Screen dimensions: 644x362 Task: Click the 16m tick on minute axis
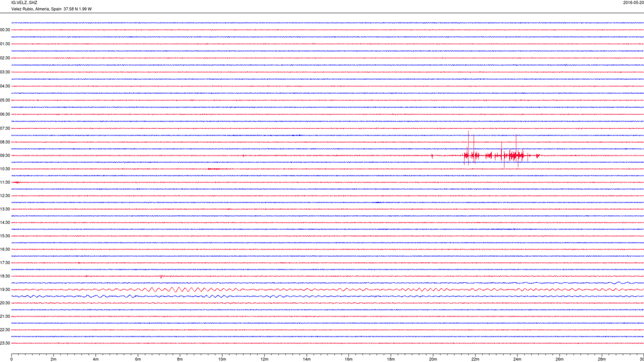pos(349,359)
